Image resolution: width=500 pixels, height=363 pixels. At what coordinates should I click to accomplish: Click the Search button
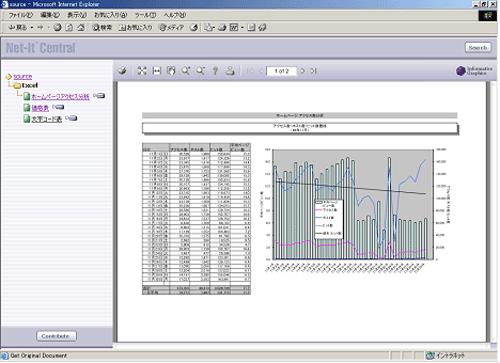coord(478,48)
